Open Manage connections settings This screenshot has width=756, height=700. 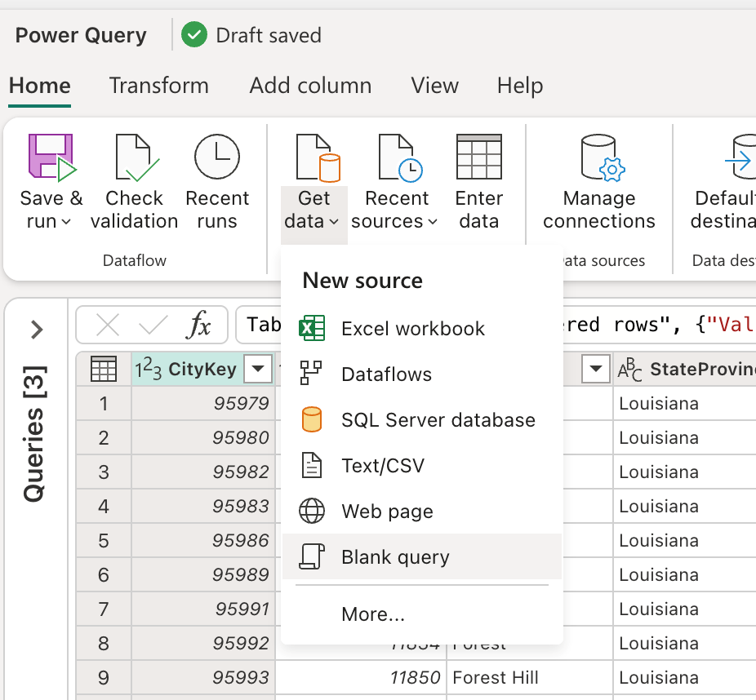[598, 179]
